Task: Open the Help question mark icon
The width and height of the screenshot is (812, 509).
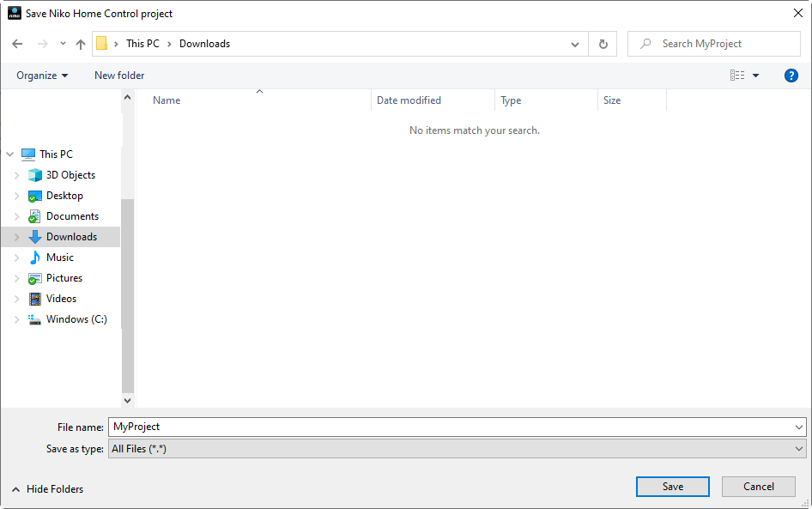Action: click(791, 76)
